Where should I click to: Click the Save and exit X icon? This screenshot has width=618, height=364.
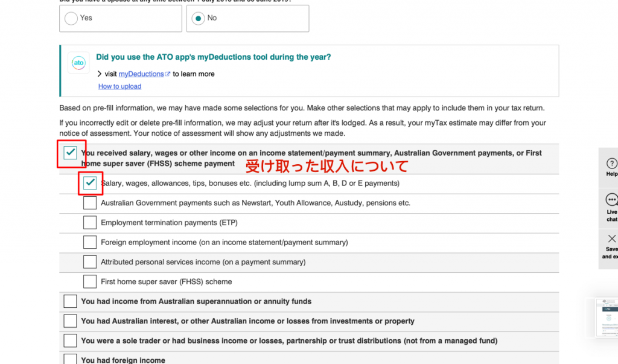[x=611, y=238]
